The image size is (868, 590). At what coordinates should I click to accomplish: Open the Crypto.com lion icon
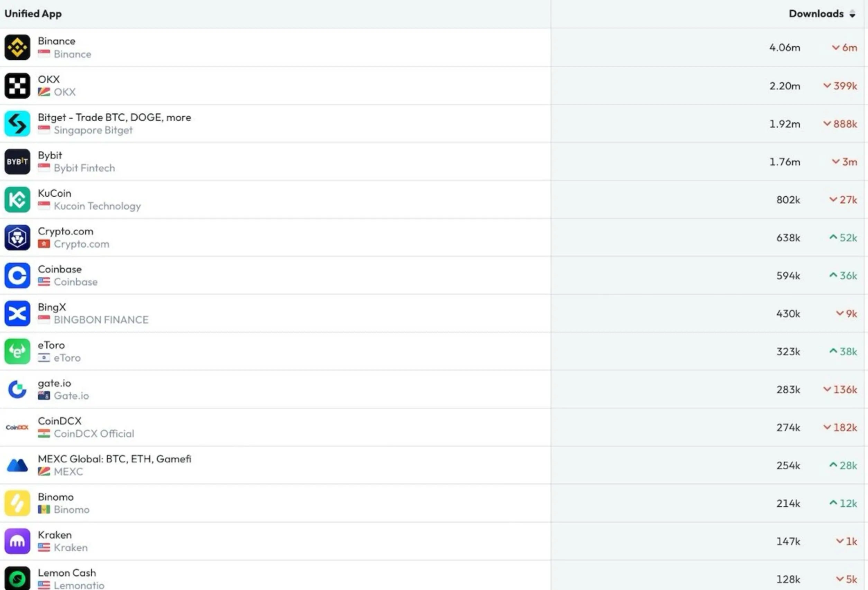17,238
